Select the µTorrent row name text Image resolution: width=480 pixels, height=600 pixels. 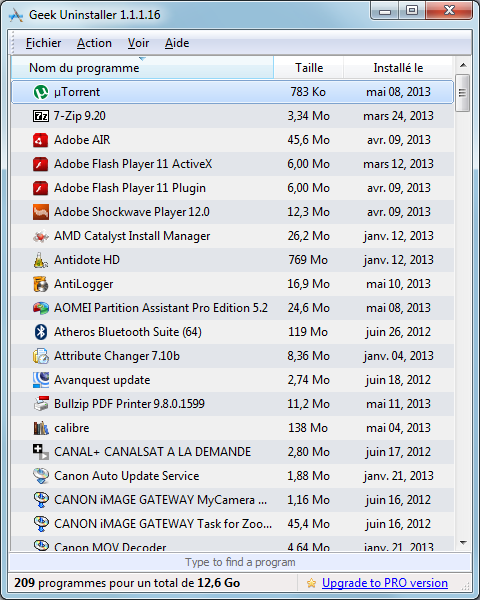click(x=77, y=92)
